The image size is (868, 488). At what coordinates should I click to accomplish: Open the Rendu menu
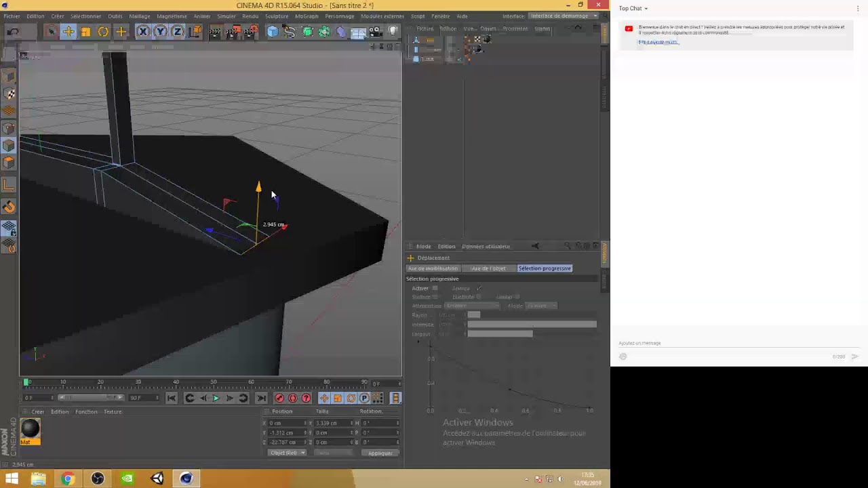click(x=250, y=16)
